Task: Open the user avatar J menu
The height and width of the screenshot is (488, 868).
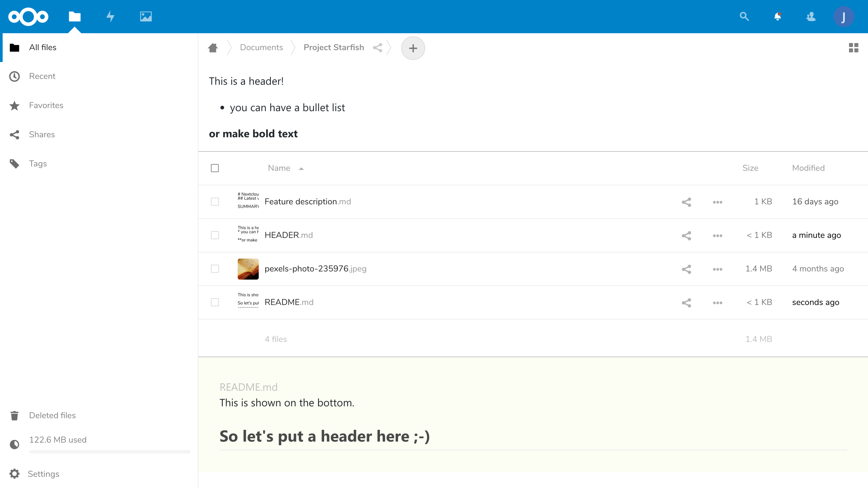Action: [844, 17]
